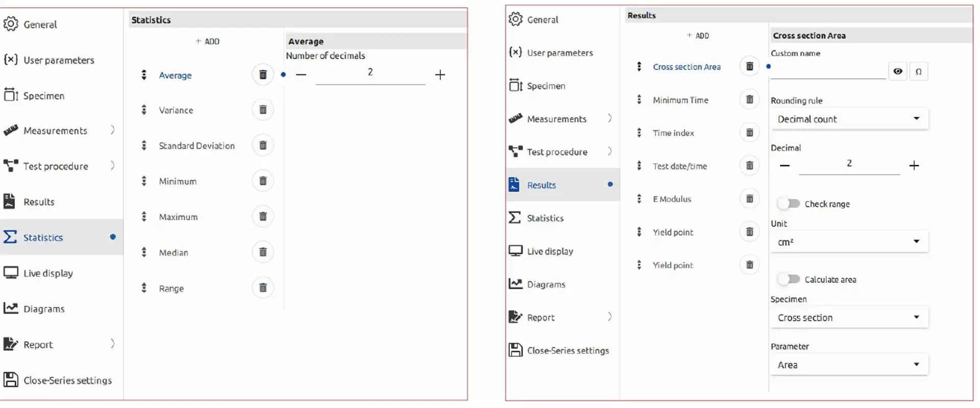Delete the Maximum statistic row
Image resolution: width=980 pixels, height=408 pixels.
point(263,217)
